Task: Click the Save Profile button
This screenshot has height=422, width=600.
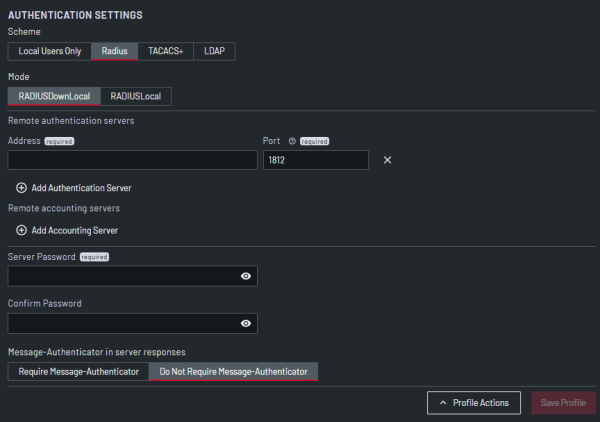Action: [563, 403]
